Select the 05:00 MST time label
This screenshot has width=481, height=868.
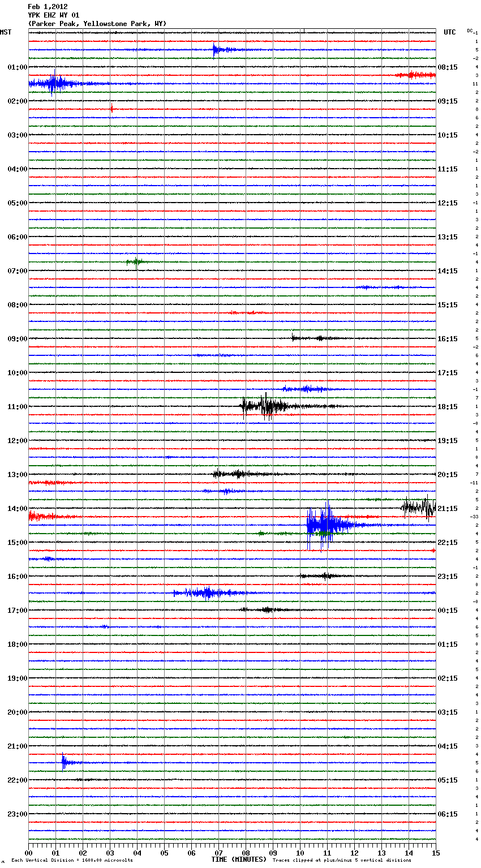coord(18,203)
